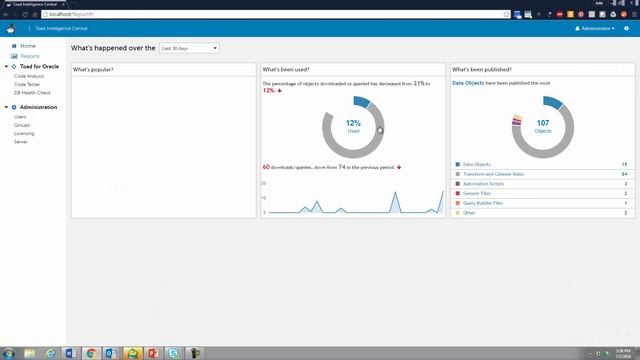
Task: Click the gray Transform and Cleanse Rules swatch
Action: pos(458,174)
